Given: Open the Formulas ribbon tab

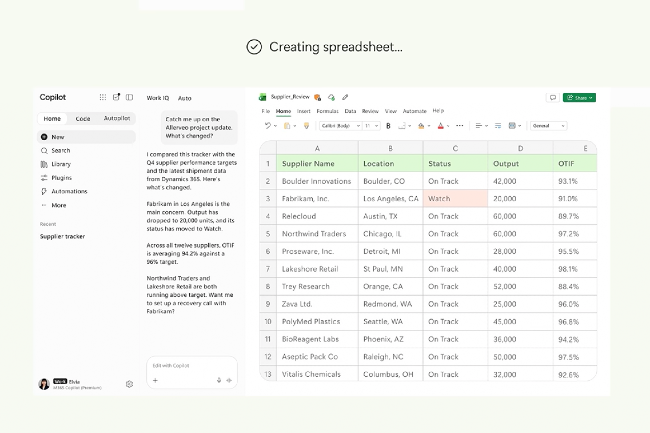Looking at the screenshot, I should point(327,111).
